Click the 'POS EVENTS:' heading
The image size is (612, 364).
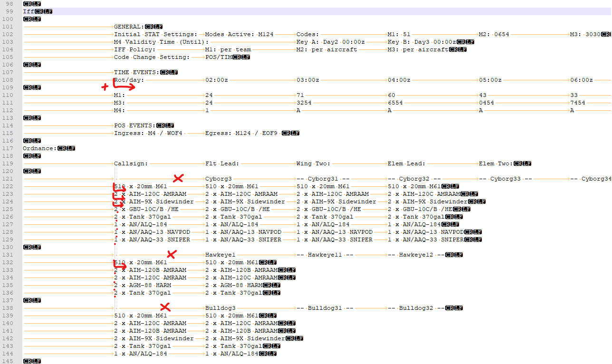pos(135,125)
